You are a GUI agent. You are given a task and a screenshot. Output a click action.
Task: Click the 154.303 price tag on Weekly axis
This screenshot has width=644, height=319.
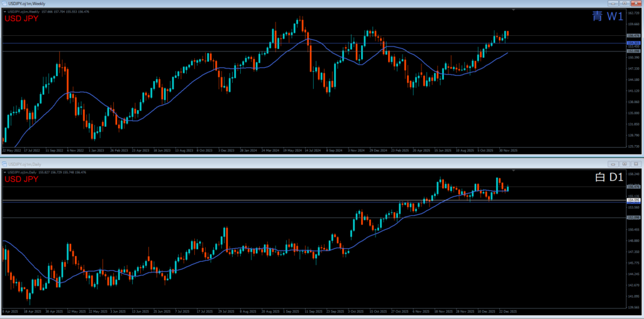633,43
